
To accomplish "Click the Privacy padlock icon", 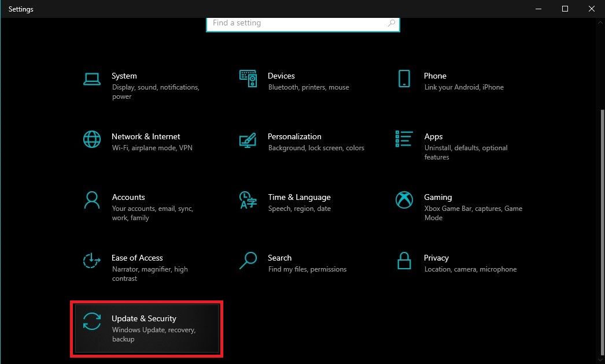I will 404,261.
